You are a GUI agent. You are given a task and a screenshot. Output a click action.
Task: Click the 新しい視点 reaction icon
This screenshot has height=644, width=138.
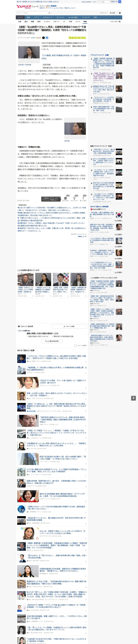tap(83, 198)
